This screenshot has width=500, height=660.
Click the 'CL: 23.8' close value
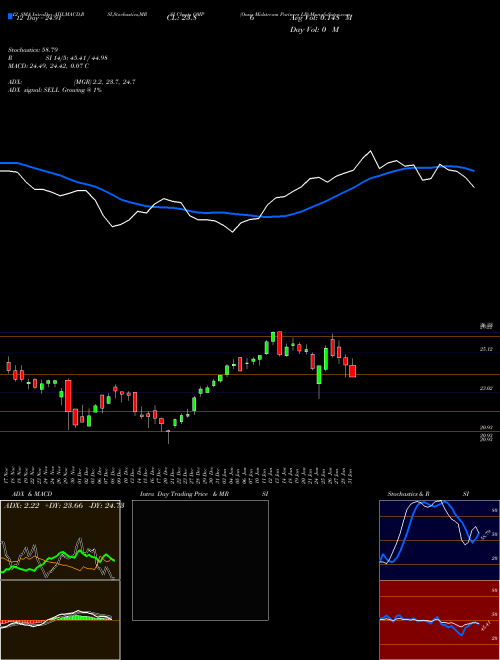coord(181,18)
